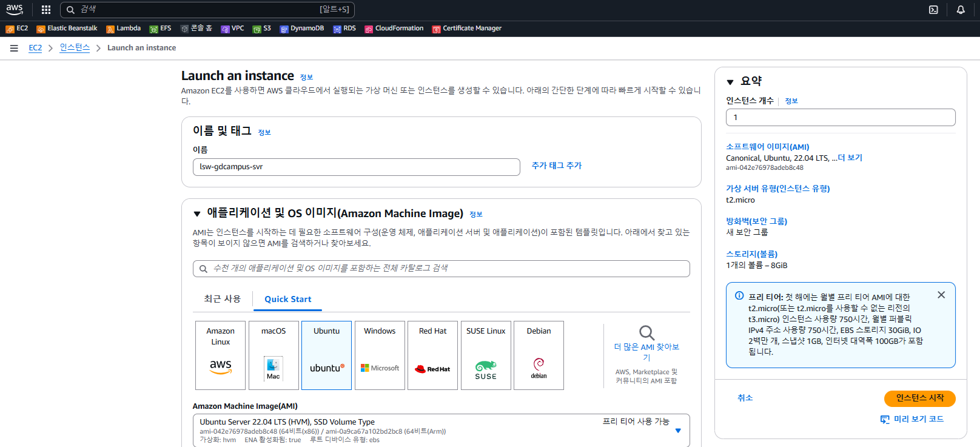Open CloudShell terminal icon
The width and height of the screenshot is (980, 447).
[x=933, y=10]
